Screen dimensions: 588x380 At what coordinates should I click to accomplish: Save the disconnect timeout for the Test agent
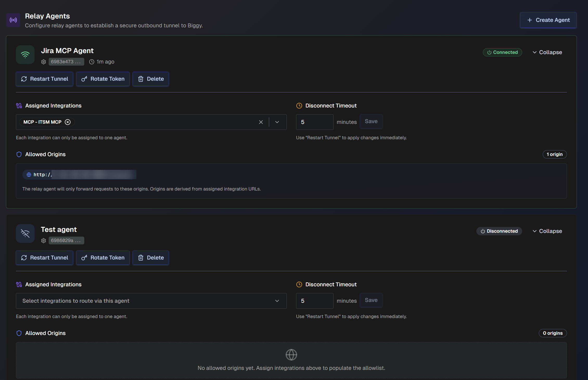tap(371, 300)
